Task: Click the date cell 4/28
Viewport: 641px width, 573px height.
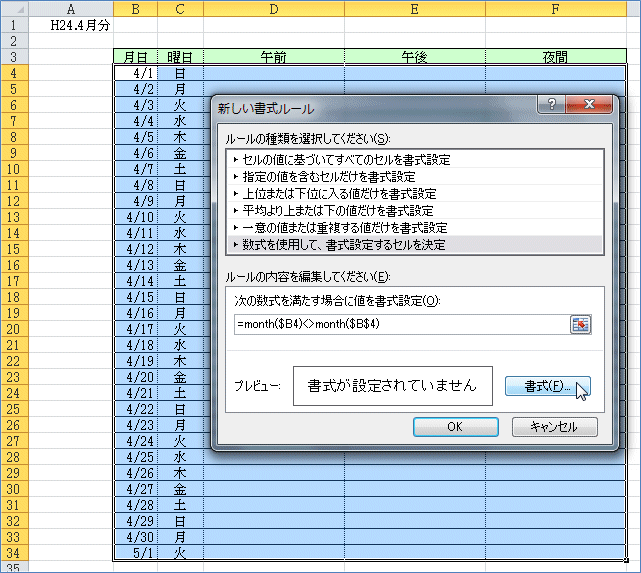Action: click(x=135, y=505)
